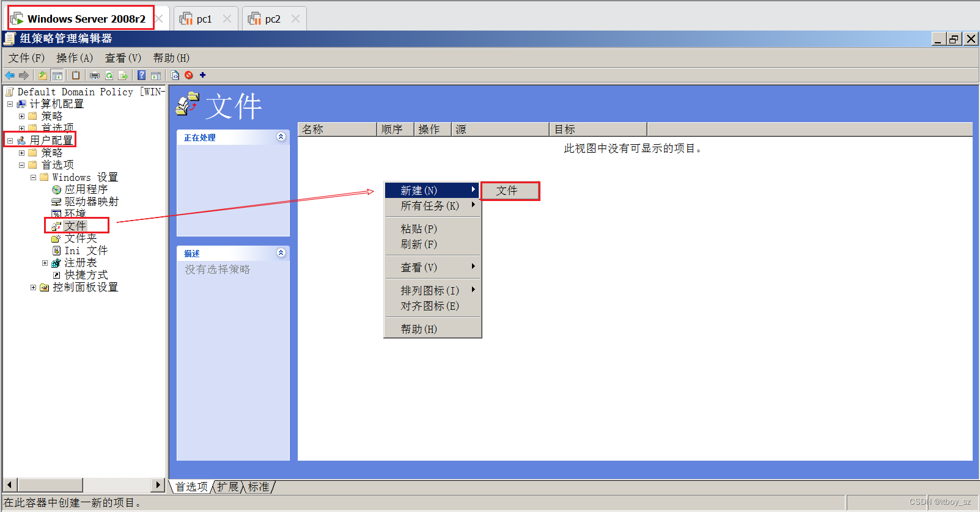Choose 刷新(F) in the context menu
980x512 pixels.
click(x=432, y=244)
